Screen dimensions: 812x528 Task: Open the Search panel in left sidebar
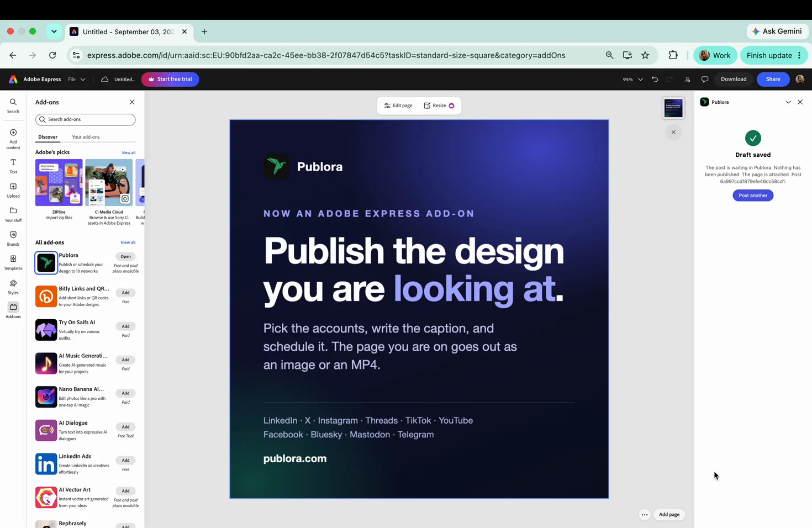(13, 105)
